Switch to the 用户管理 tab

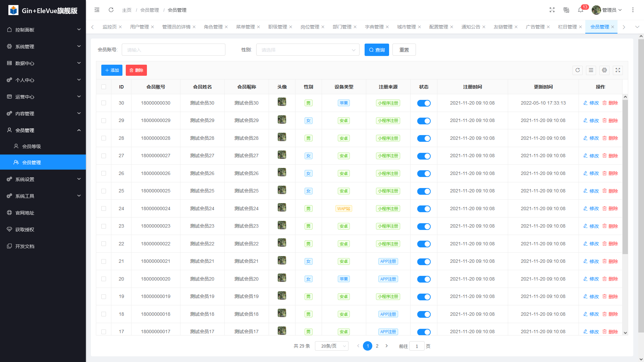[x=139, y=27]
